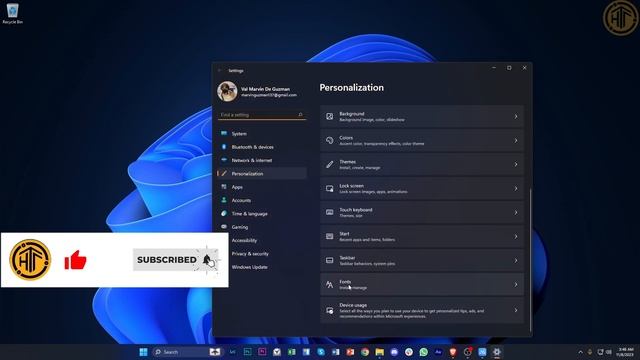Show hidden icons in system tray
This screenshot has height=360, width=640.
pos(580,352)
